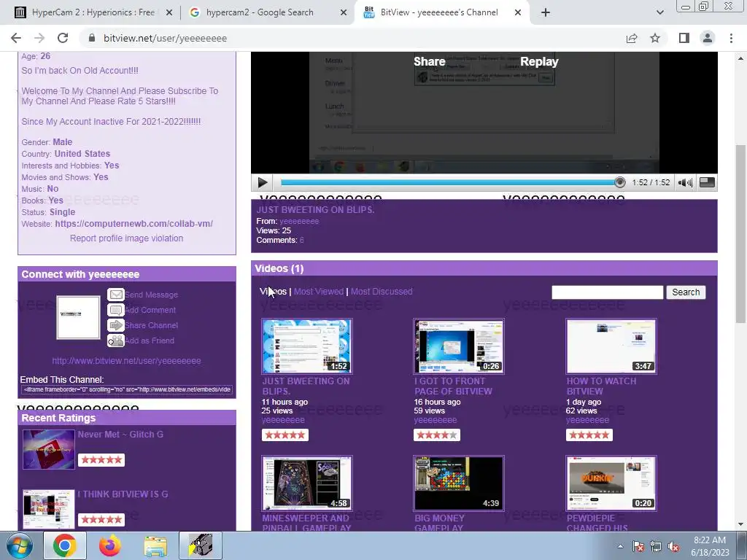Click the Add as Friend people icon
Image resolution: width=747 pixels, height=560 pixels.
(x=116, y=341)
